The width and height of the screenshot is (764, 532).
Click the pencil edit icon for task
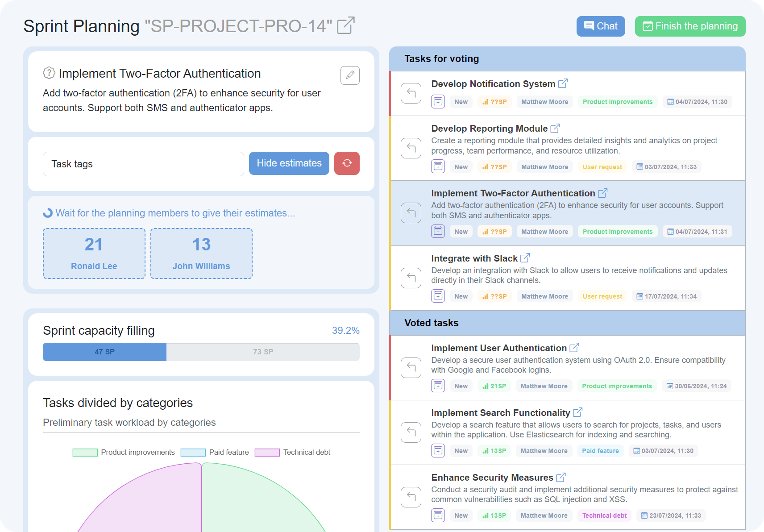(350, 75)
